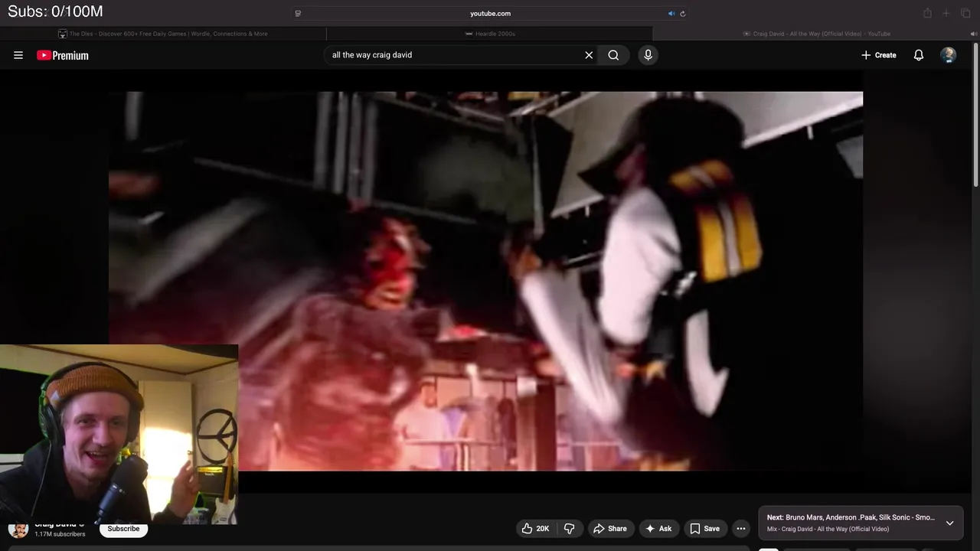Click the 'Next: Bruno Mars, Anderson .Paak' title
This screenshot has width=980, height=551.
coord(851,517)
